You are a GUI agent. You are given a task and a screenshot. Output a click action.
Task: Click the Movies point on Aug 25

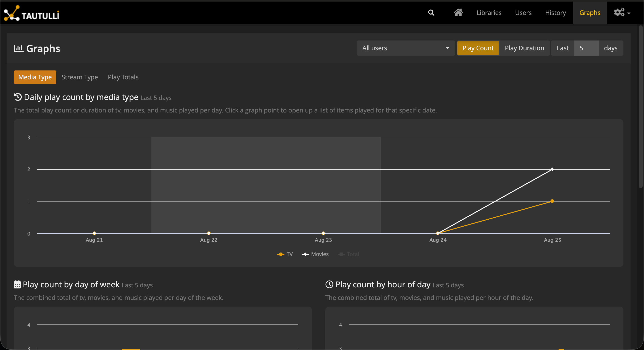click(x=552, y=169)
